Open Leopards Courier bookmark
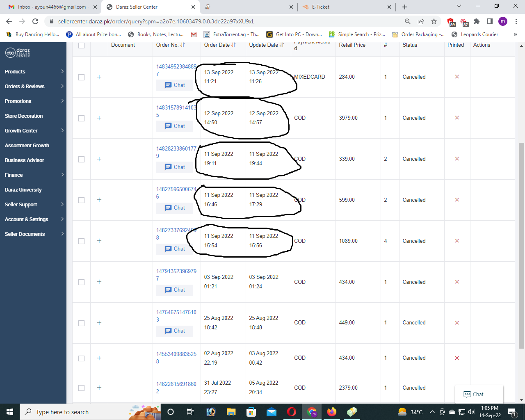 pyautogui.click(x=475, y=34)
